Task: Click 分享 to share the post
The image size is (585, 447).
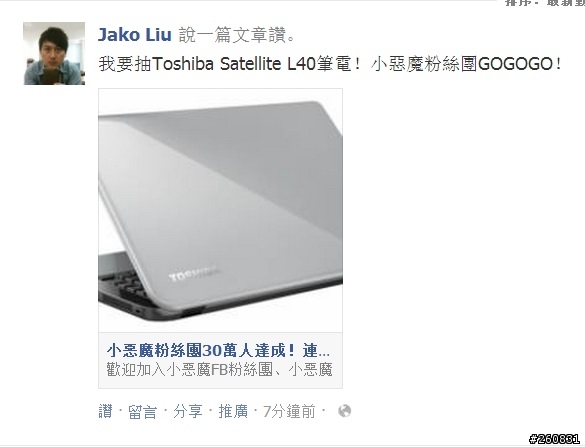Action: [188, 412]
